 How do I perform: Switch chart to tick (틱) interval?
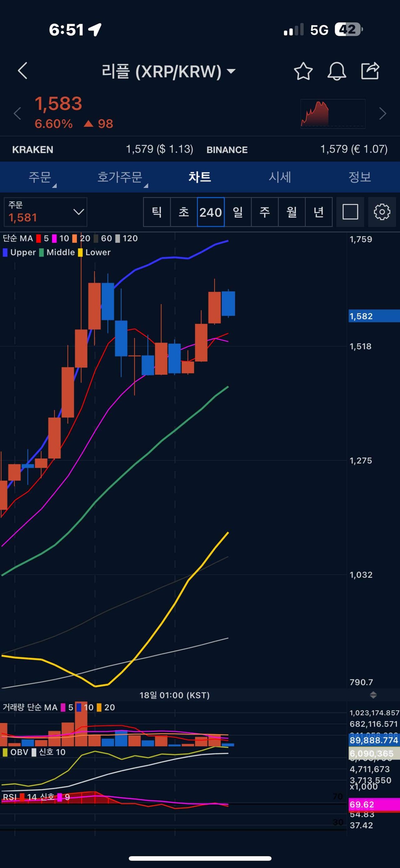coord(157,212)
